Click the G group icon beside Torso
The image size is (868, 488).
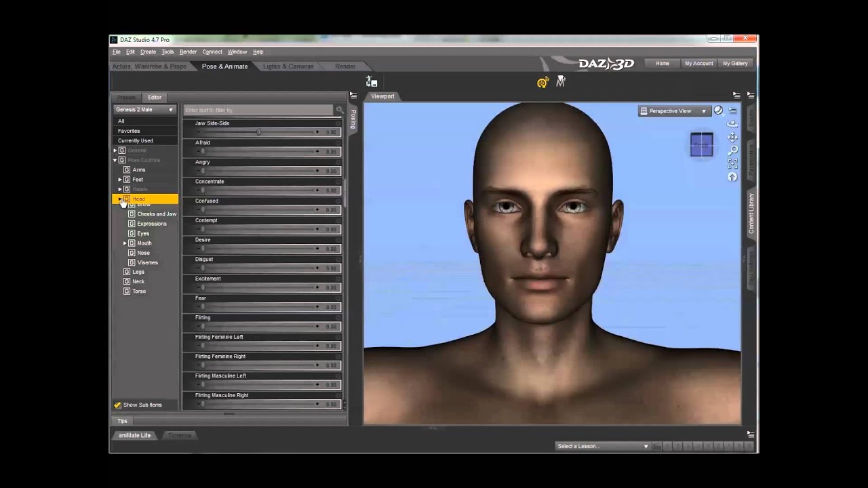tap(127, 291)
